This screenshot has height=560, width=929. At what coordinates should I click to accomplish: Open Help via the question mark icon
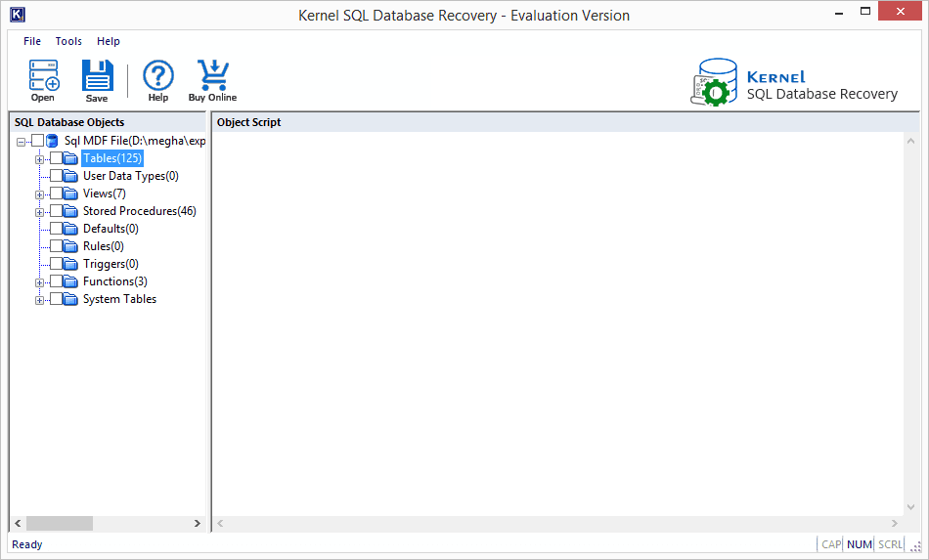pos(158,76)
